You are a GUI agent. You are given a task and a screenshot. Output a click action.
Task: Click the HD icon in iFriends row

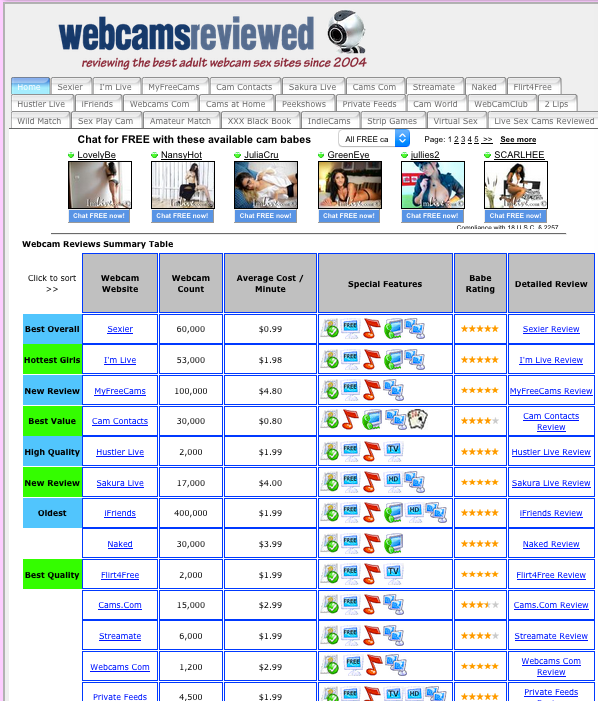[414, 512]
